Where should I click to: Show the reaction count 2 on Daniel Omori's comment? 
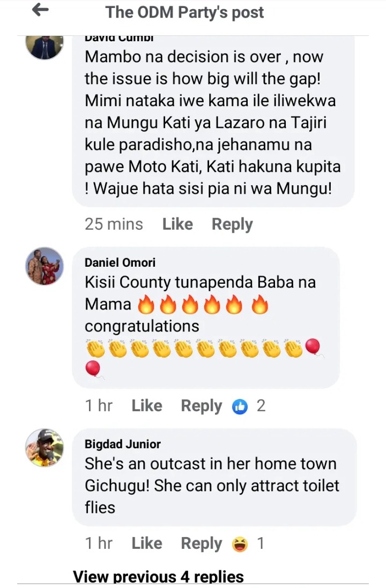[x=261, y=406]
